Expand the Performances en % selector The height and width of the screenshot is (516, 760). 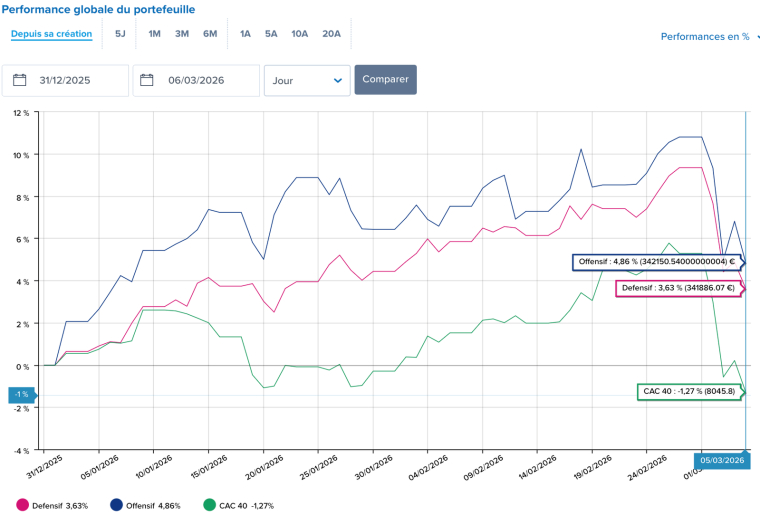(x=709, y=37)
